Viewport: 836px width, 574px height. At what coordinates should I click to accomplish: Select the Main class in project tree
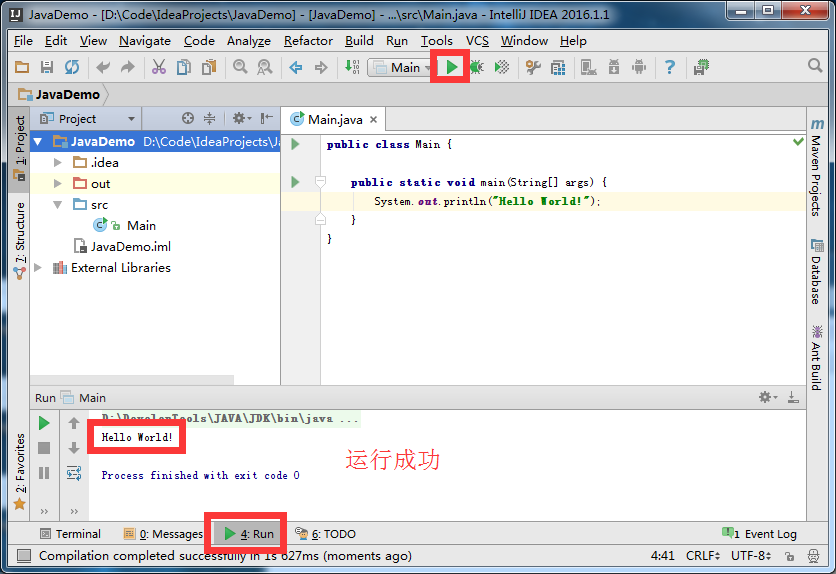tap(141, 225)
